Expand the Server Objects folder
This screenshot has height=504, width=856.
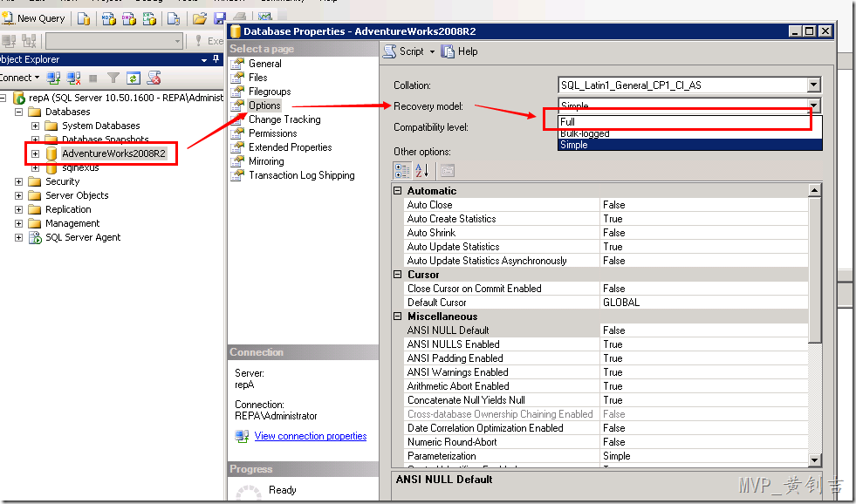coord(18,195)
